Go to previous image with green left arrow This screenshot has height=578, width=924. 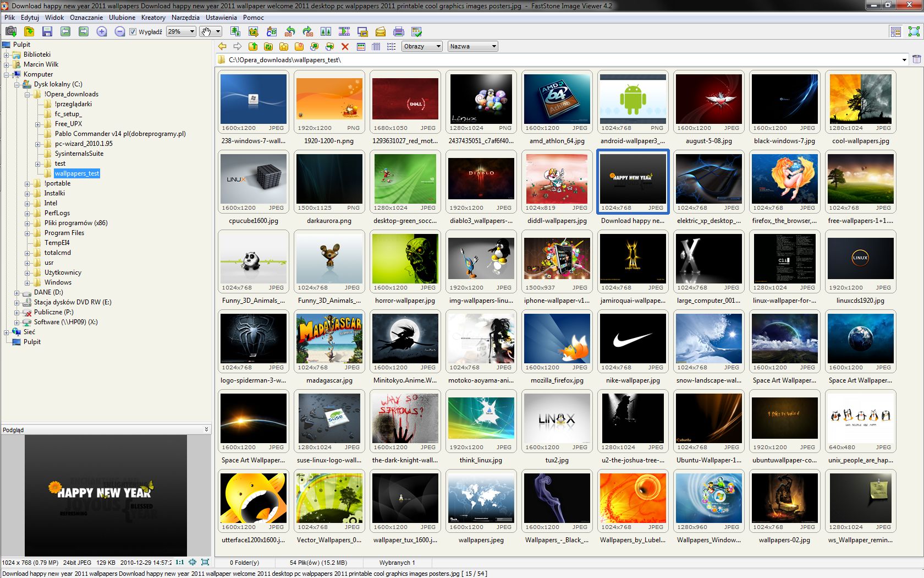pos(65,32)
